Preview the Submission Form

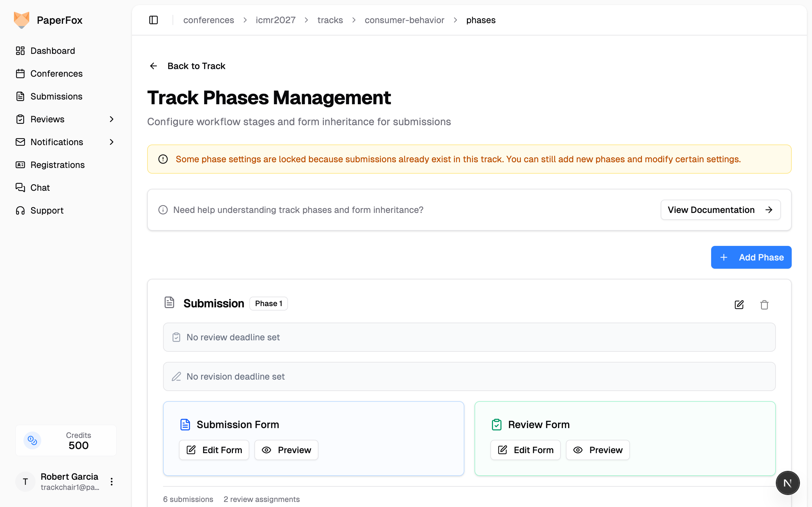286,450
